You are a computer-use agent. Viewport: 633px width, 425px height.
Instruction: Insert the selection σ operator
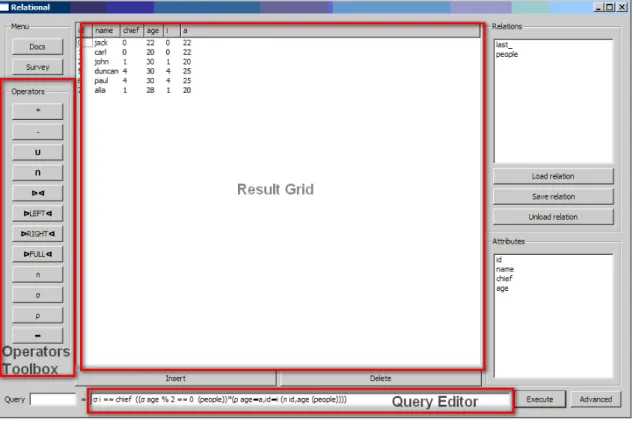pos(38,295)
